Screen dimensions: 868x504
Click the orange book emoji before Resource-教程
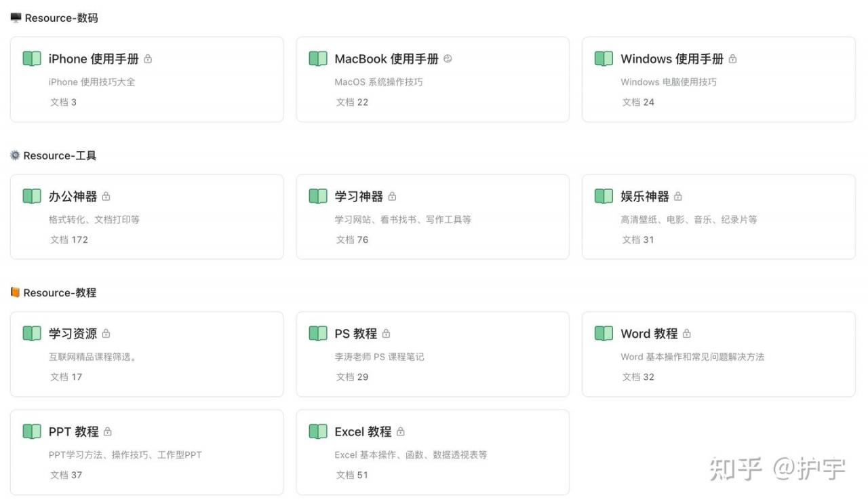[15, 292]
